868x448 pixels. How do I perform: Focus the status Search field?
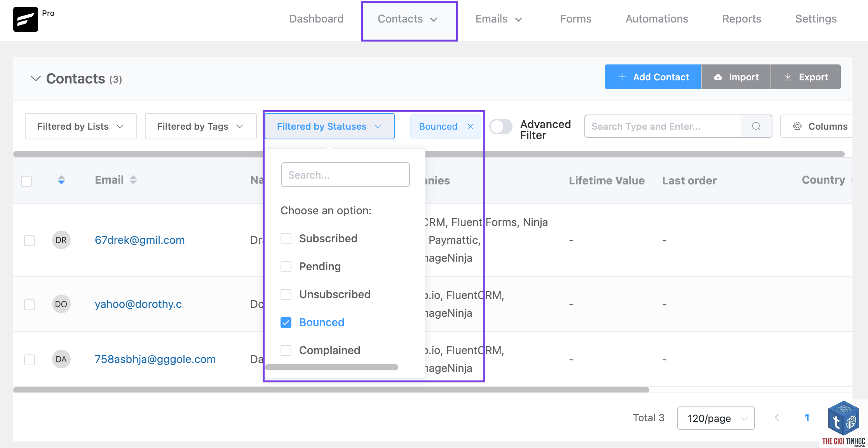point(345,175)
